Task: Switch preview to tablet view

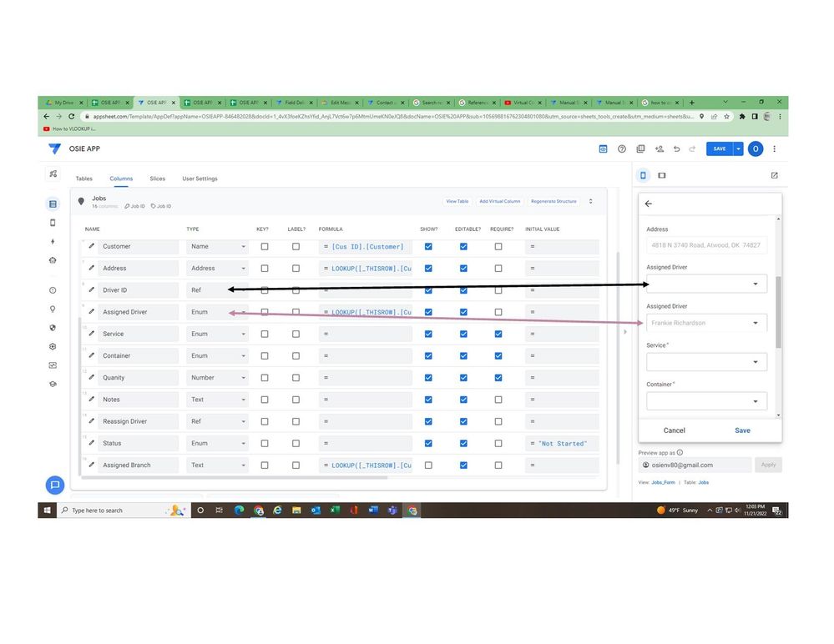Action: (662, 175)
